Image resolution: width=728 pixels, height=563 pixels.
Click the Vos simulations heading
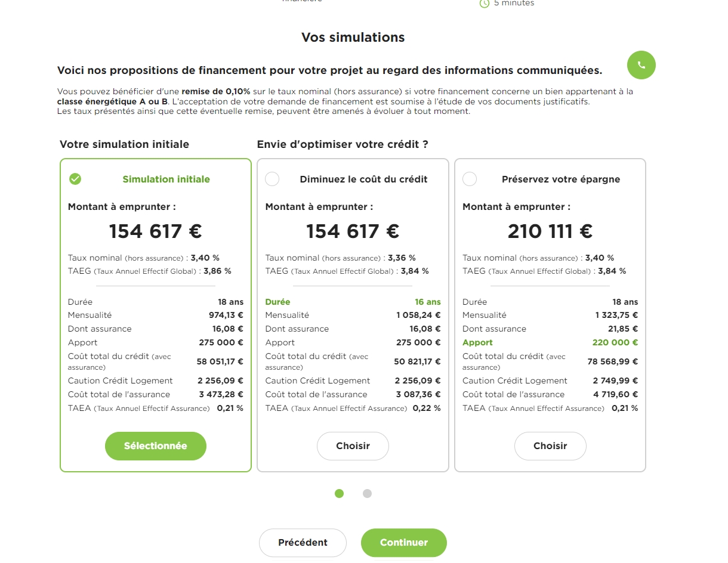tap(353, 38)
